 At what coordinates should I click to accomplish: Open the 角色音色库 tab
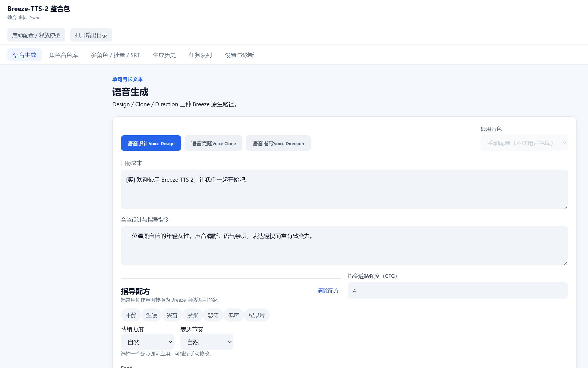63,55
